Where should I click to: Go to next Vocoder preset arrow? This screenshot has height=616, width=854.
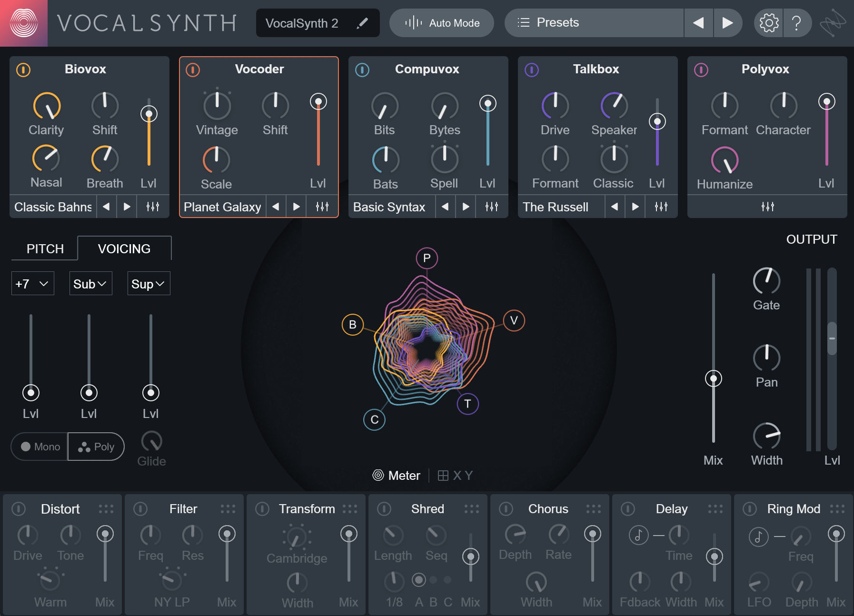tap(296, 207)
